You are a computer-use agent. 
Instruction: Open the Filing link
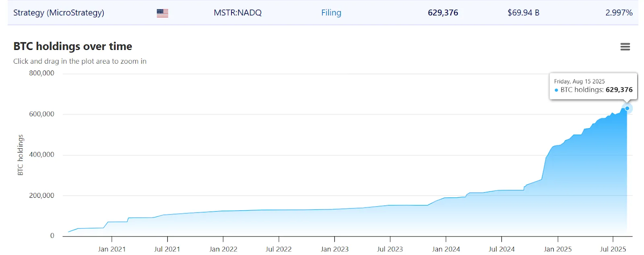(x=331, y=13)
